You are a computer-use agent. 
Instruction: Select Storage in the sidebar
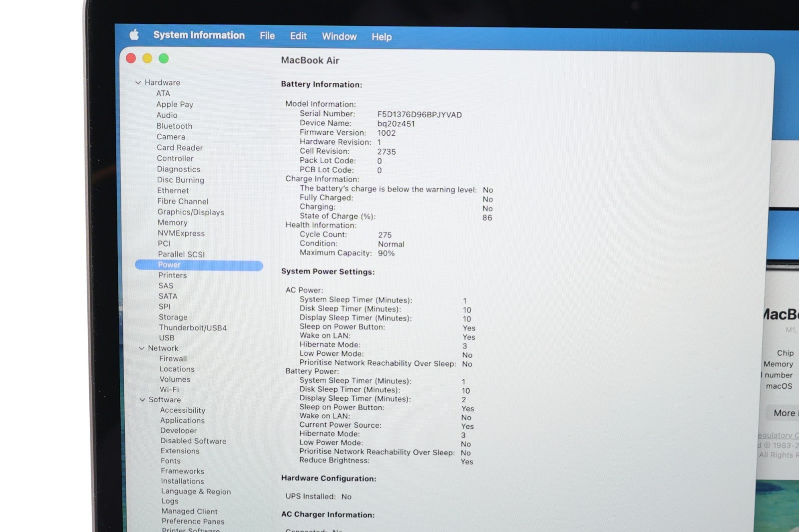[x=173, y=317]
